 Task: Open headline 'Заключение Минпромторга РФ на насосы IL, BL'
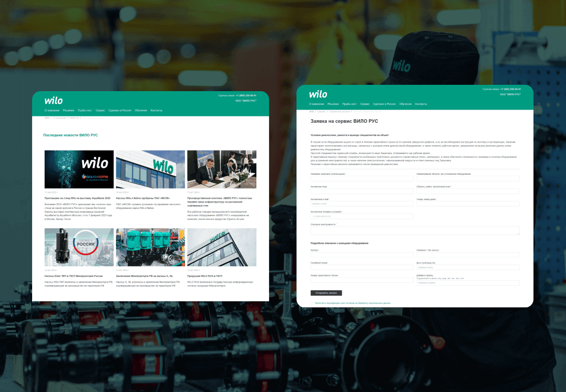click(144, 276)
